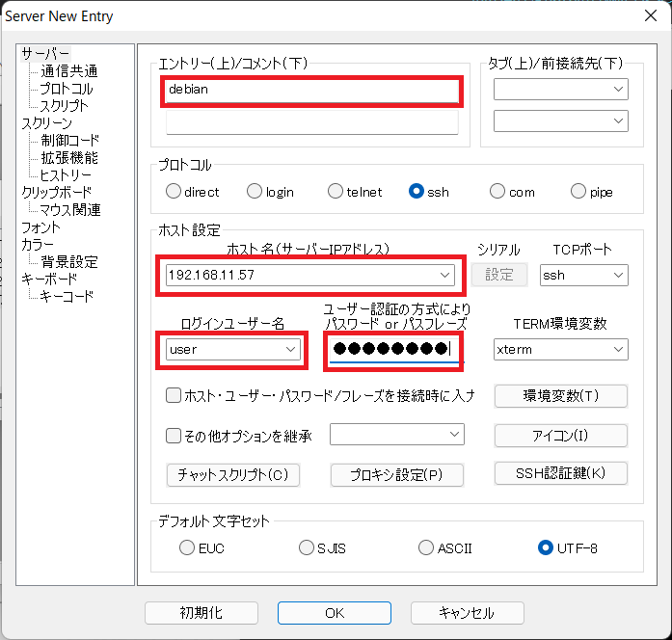Viewport: 672px width, 640px height.
Task: Select 背景設定 in the settings tree
Action: (69, 262)
